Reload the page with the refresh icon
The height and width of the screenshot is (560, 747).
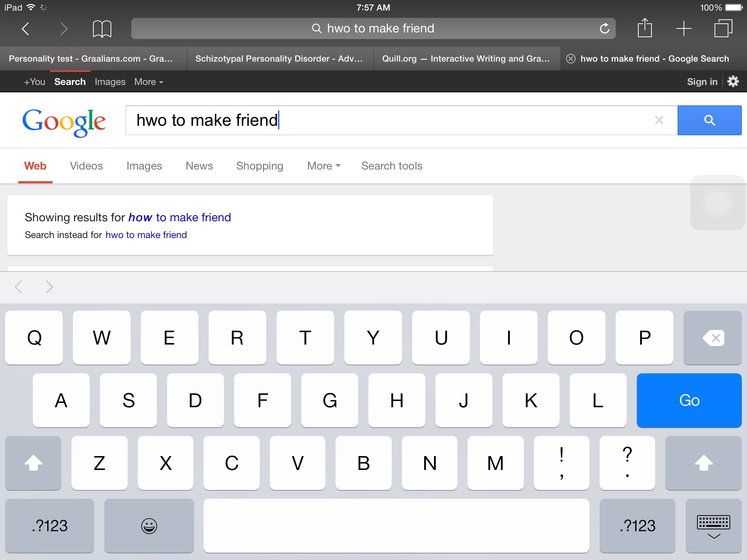(x=604, y=28)
